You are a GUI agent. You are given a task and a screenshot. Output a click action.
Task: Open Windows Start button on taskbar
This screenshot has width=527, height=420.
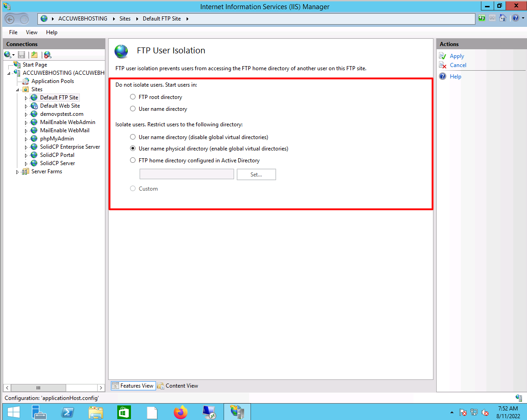(14, 412)
